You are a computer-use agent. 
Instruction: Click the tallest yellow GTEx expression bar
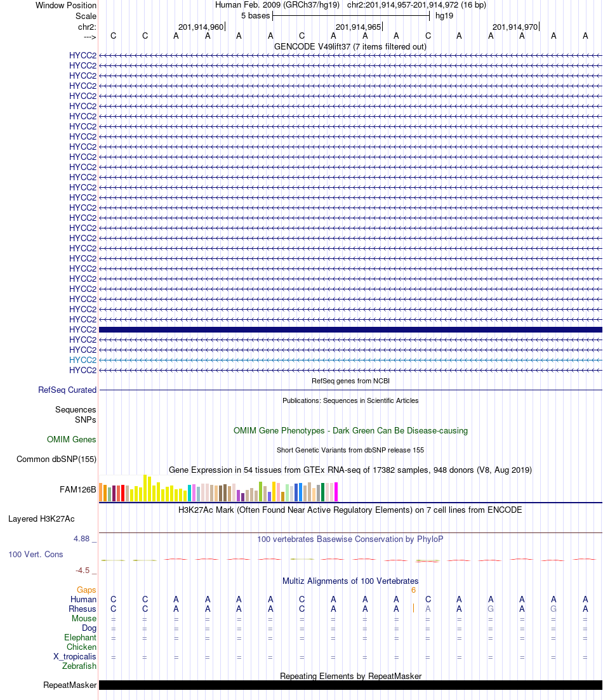(145, 488)
